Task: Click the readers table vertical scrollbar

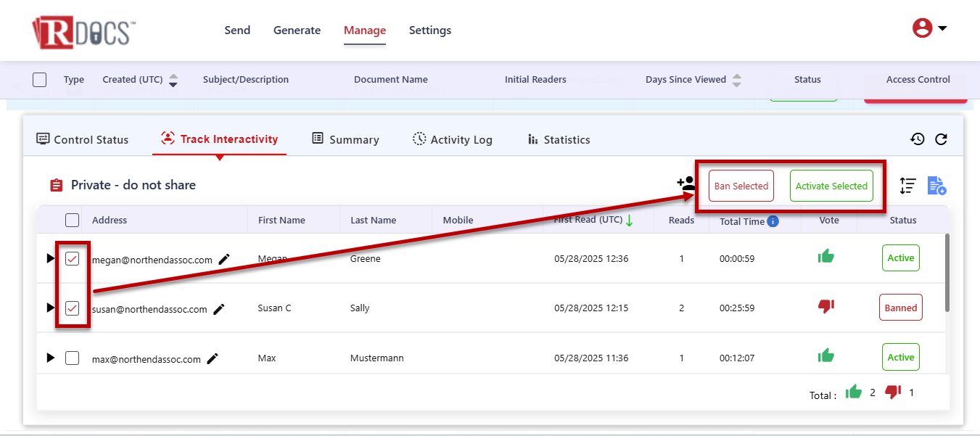Action: point(946,272)
